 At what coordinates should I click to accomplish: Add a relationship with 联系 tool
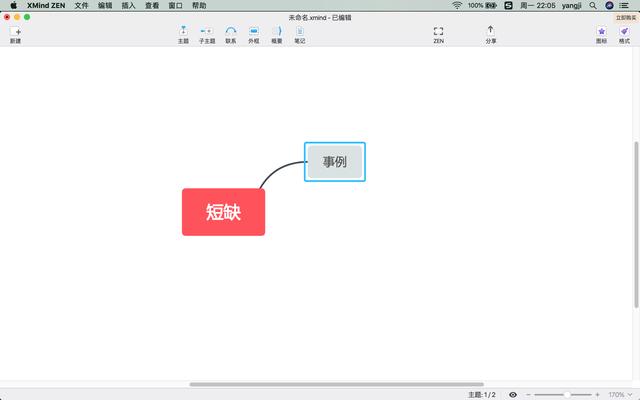click(x=231, y=35)
